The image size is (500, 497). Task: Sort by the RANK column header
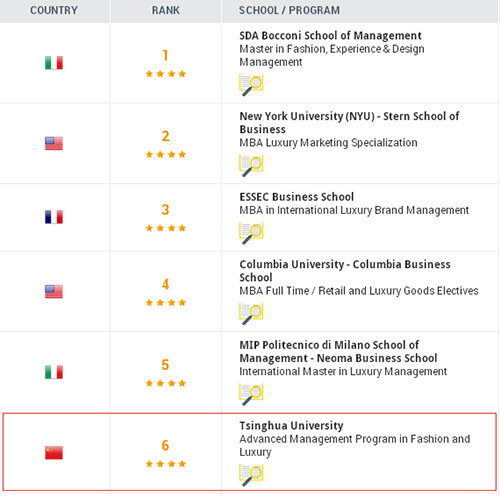point(166,10)
